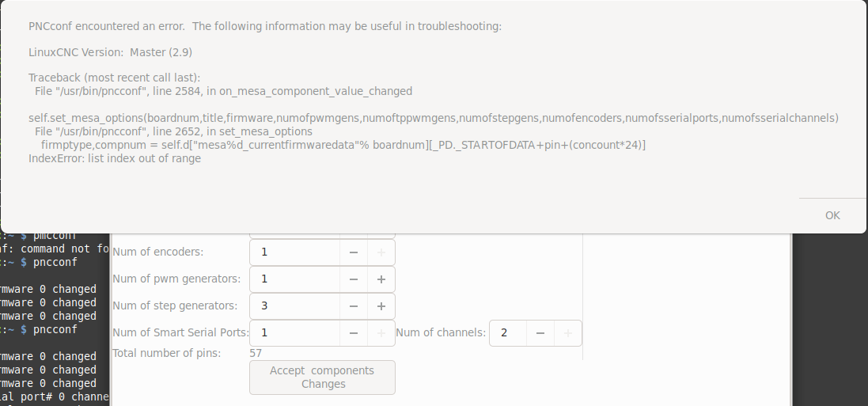868x406 pixels.
Task: Dismiss the error dialog with OK
Action: click(x=832, y=215)
